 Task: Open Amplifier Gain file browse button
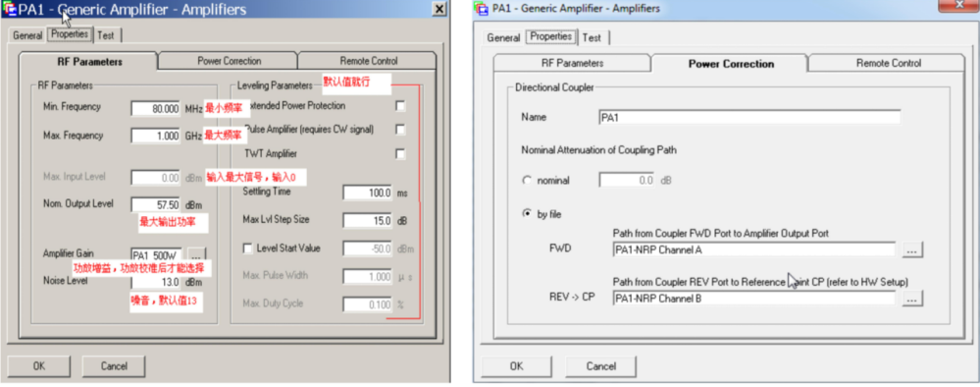[x=195, y=254]
